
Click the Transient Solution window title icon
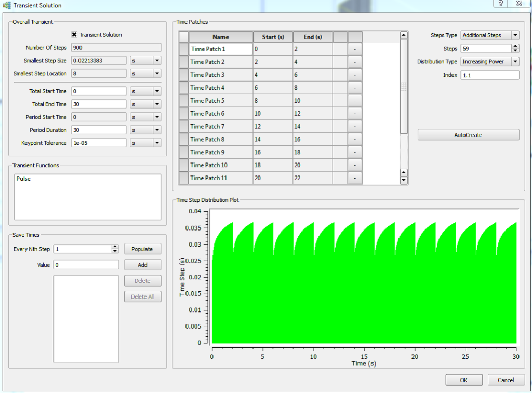[7, 5]
